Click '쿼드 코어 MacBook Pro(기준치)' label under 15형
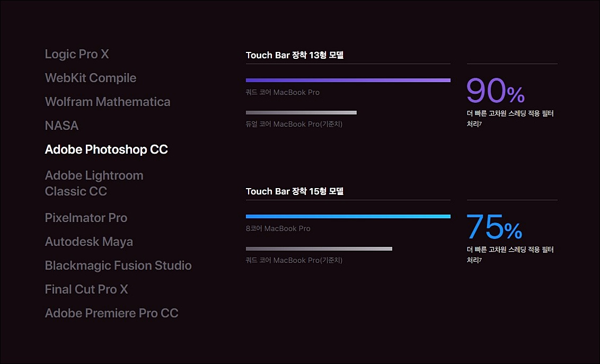This screenshot has height=364, width=600. click(294, 260)
